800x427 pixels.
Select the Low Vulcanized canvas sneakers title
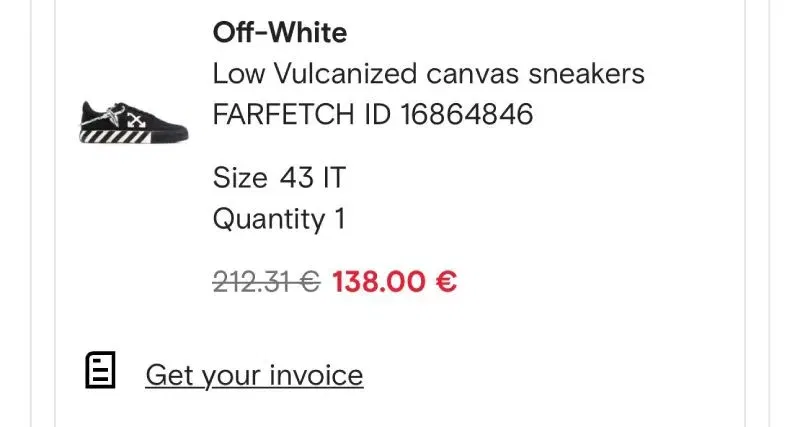click(428, 74)
